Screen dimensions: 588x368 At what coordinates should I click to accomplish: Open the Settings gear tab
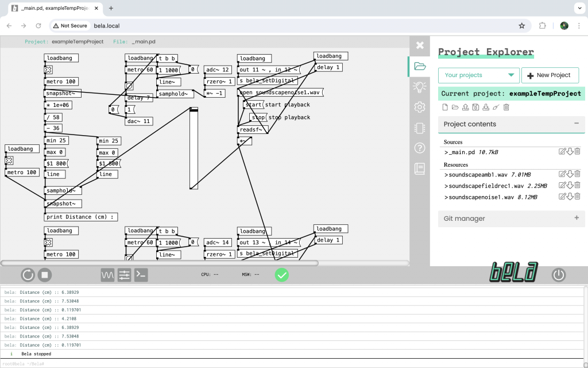(x=420, y=107)
